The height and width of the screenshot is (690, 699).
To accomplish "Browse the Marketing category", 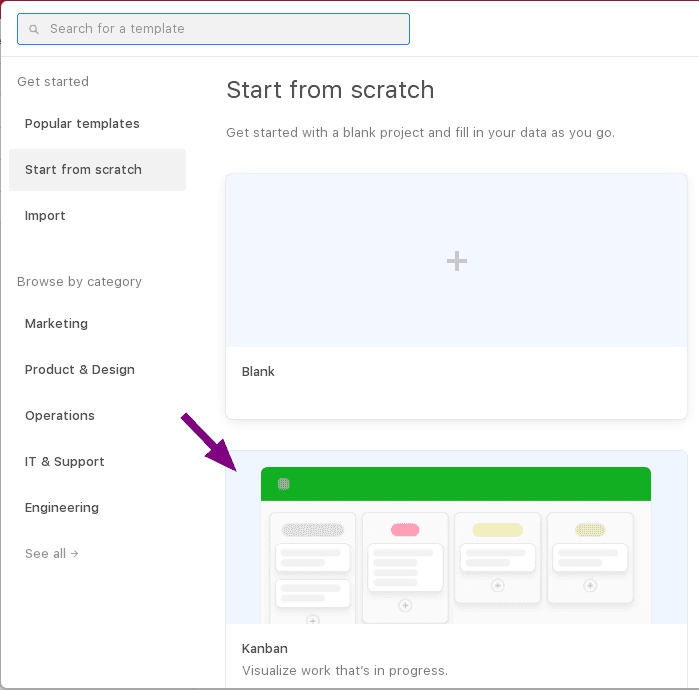I will pos(56,324).
